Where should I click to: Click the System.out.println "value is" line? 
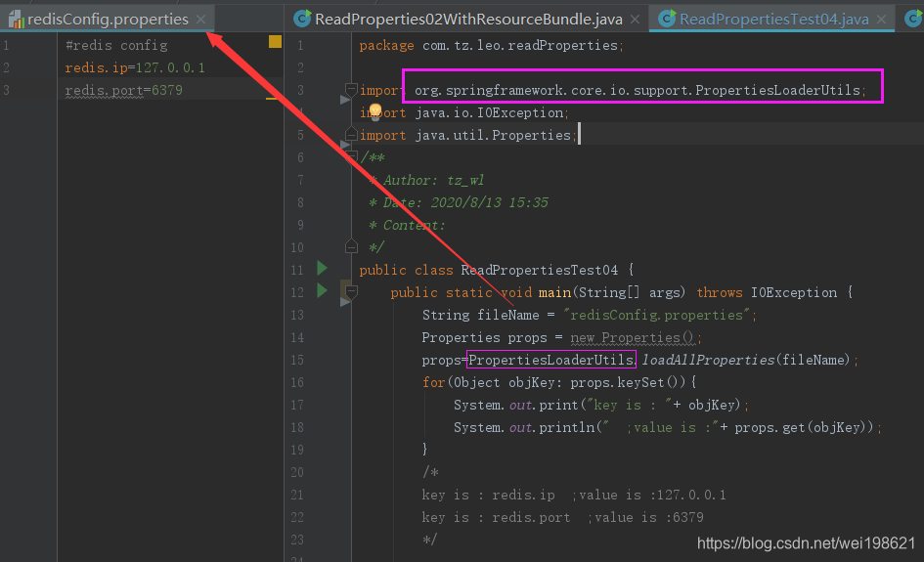click(x=667, y=427)
